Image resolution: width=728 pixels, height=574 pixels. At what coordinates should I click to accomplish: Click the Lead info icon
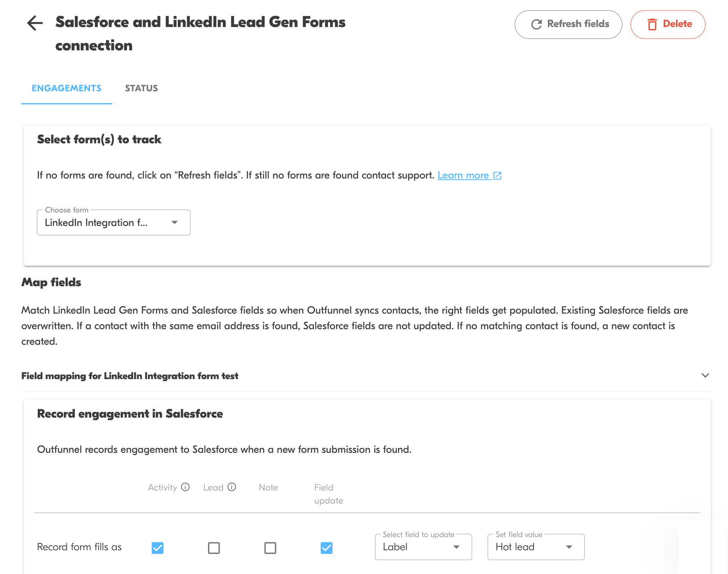[232, 487]
